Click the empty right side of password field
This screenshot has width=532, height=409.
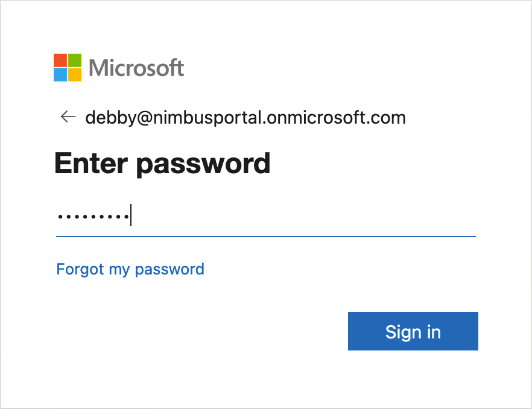click(362, 216)
